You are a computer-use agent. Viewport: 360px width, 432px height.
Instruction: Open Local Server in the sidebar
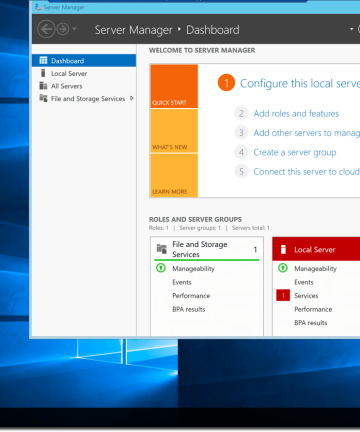pos(84,73)
